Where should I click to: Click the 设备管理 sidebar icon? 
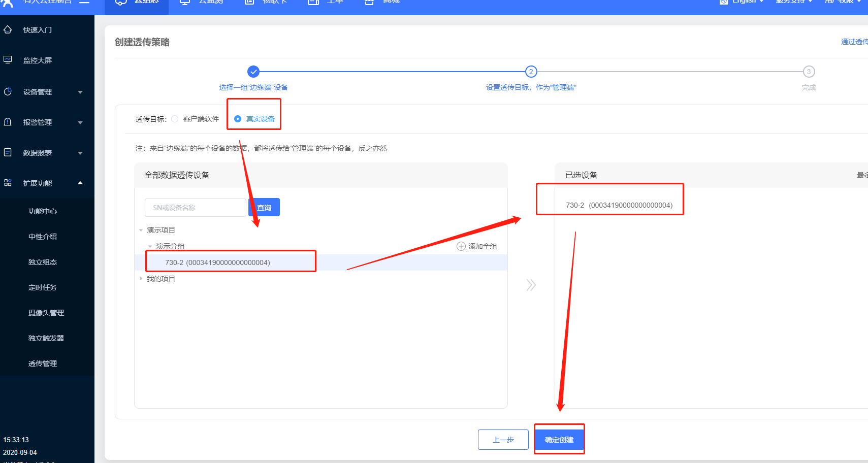point(8,92)
